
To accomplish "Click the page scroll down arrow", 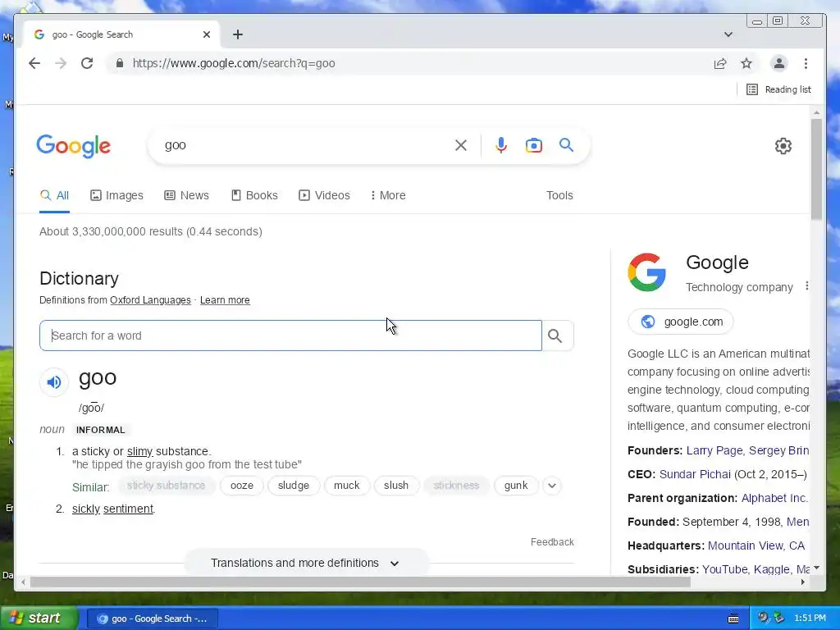I will [x=816, y=568].
